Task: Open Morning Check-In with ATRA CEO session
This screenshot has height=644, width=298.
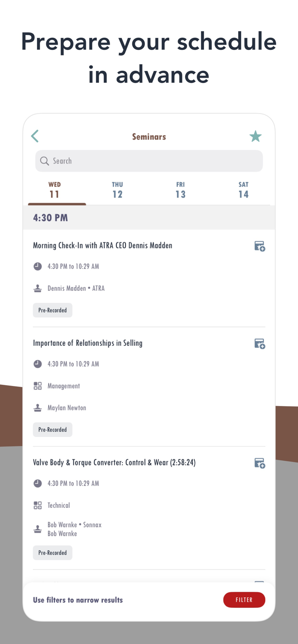Action: 103,246
